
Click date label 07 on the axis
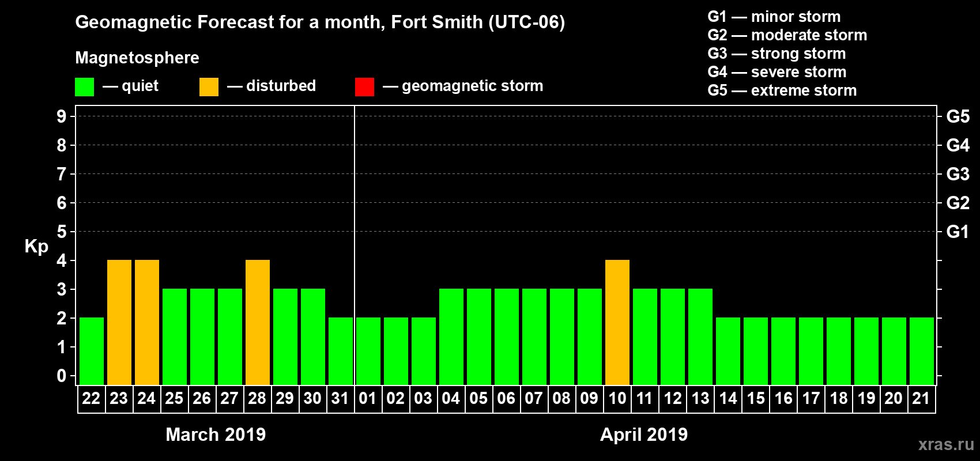(534, 398)
